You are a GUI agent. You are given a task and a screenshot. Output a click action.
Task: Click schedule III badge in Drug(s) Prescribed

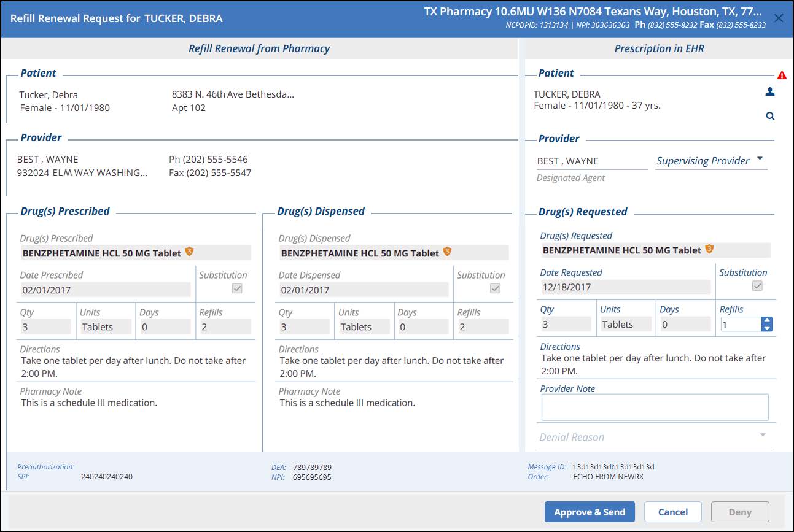189,252
